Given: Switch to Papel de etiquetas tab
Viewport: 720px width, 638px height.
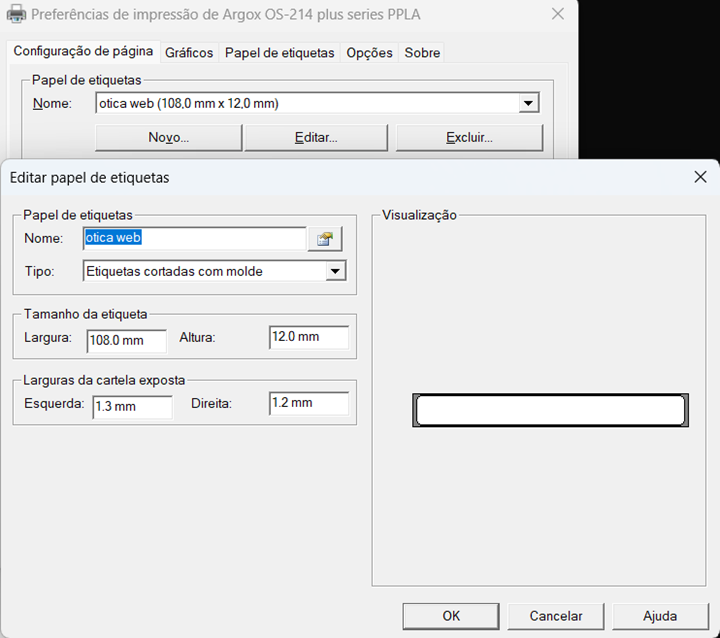Looking at the screenshot, I should (279, 53).
